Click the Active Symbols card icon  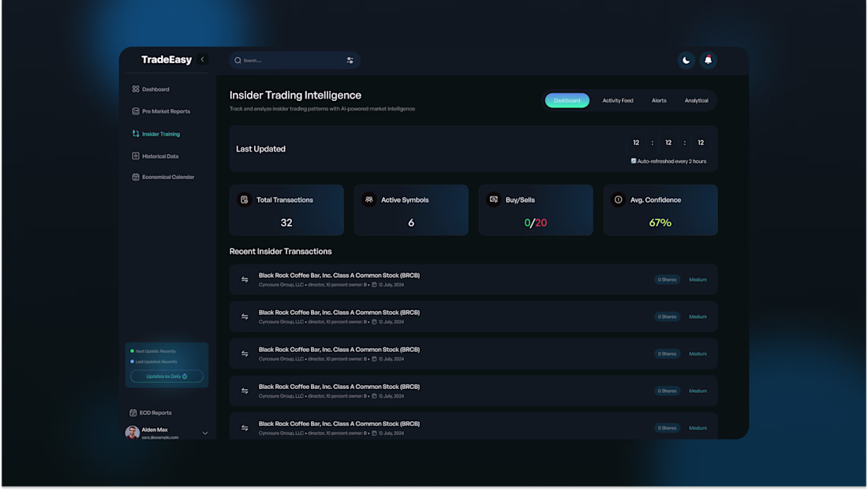(369, 200)
